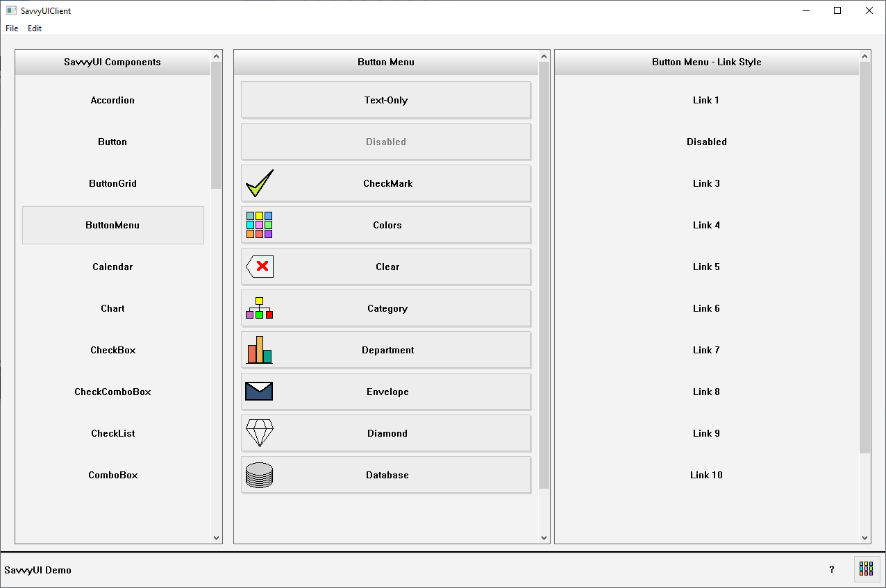The width and height of the screenshot is (886, 588).
Task: Click the blue Envelope icon
Action: pyautogui.click(x=259, y=392)
